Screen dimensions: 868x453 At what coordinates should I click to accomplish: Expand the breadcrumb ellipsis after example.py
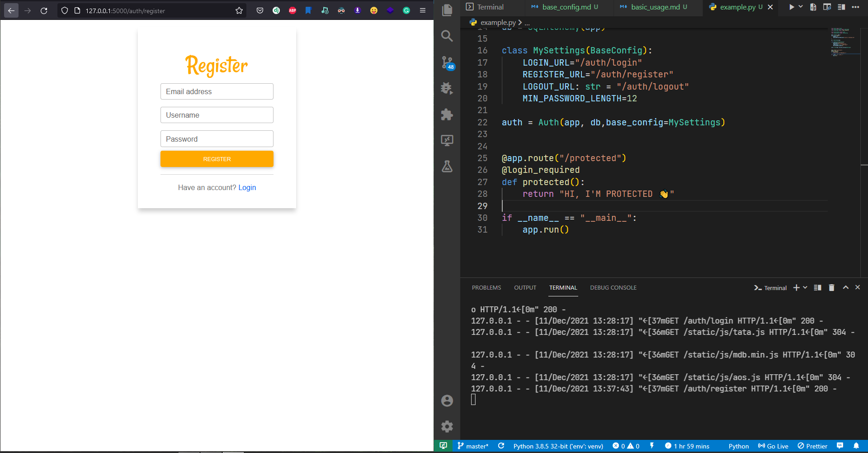(x=527, y=23)
